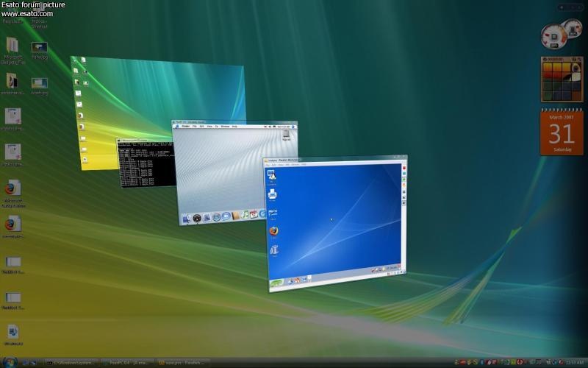Viewport: 588px width, 368px height.
Task: Click the 11:53 AM taskbar clock
Action: click(576, 362)
